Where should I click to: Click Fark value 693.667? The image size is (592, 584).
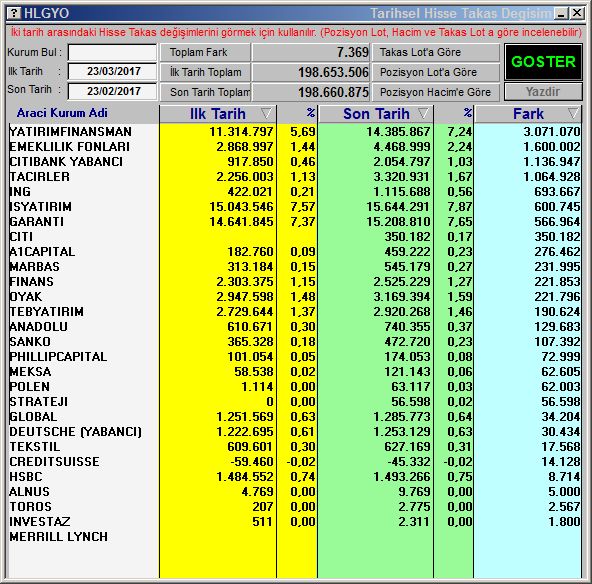click(x=557, y=192)
